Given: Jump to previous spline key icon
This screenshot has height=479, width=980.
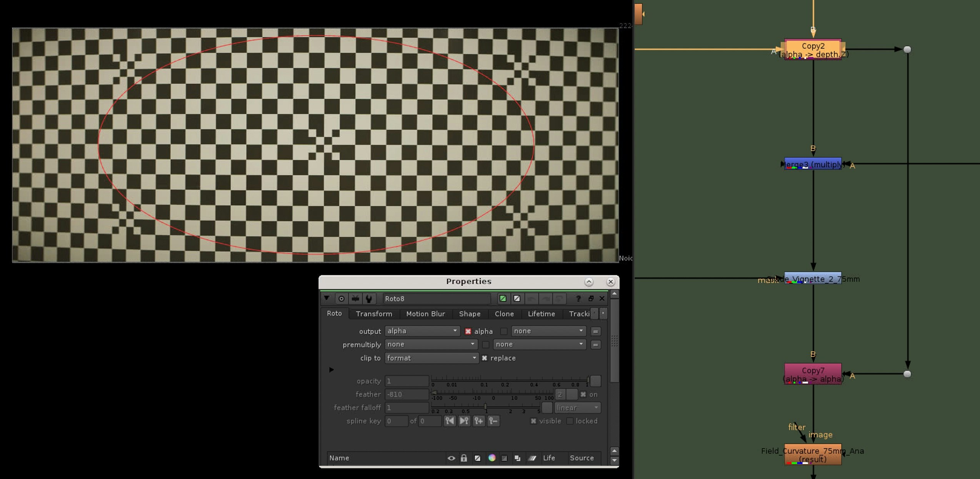Looking at the screenshot, I should 450,421.
